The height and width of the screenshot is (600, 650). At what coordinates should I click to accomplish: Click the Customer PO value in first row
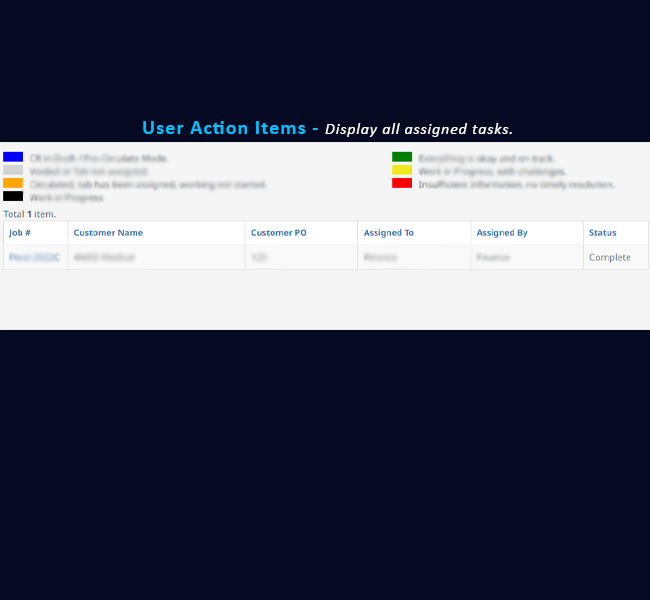[259, 258]
